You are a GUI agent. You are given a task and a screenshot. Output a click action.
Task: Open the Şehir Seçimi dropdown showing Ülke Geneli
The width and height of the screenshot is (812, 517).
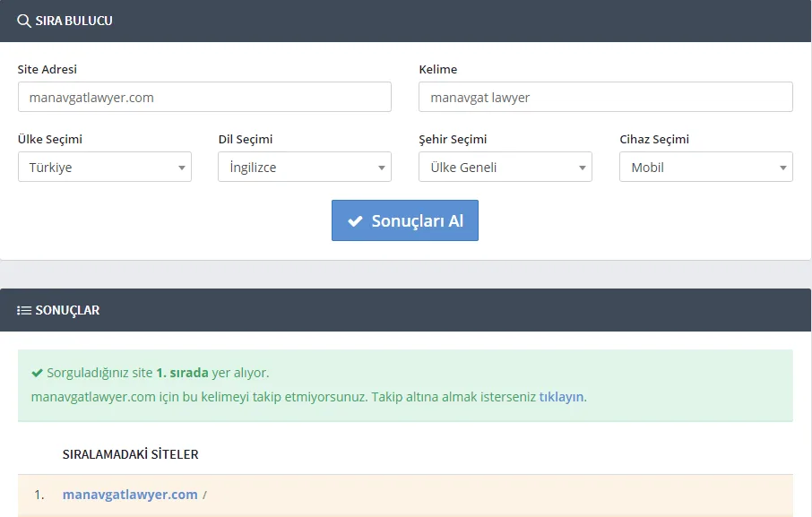click(505, 167)
